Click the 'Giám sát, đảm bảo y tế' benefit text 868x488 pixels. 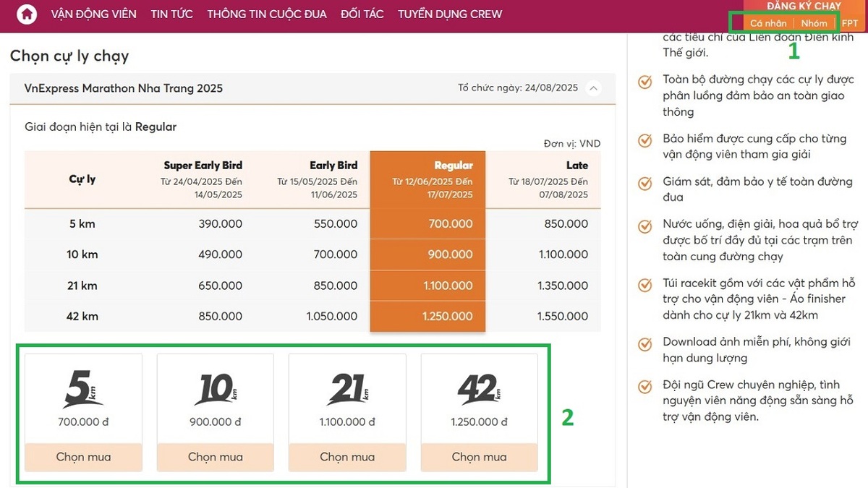pos(757,189)
